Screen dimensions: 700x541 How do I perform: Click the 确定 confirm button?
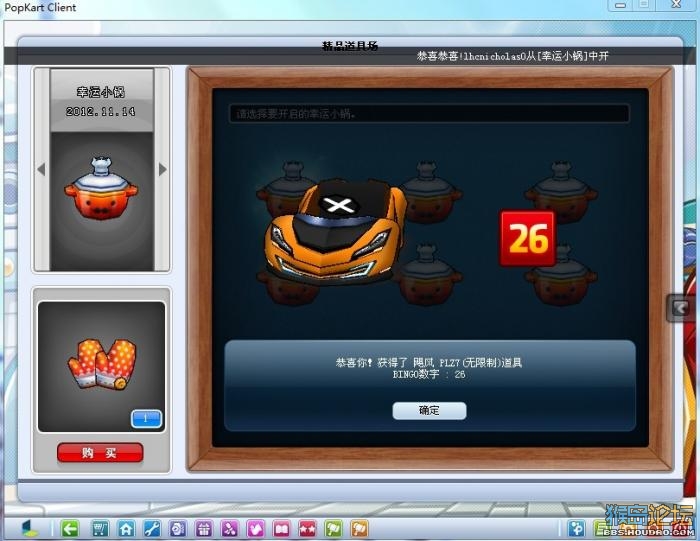click(x=429, y=411)
